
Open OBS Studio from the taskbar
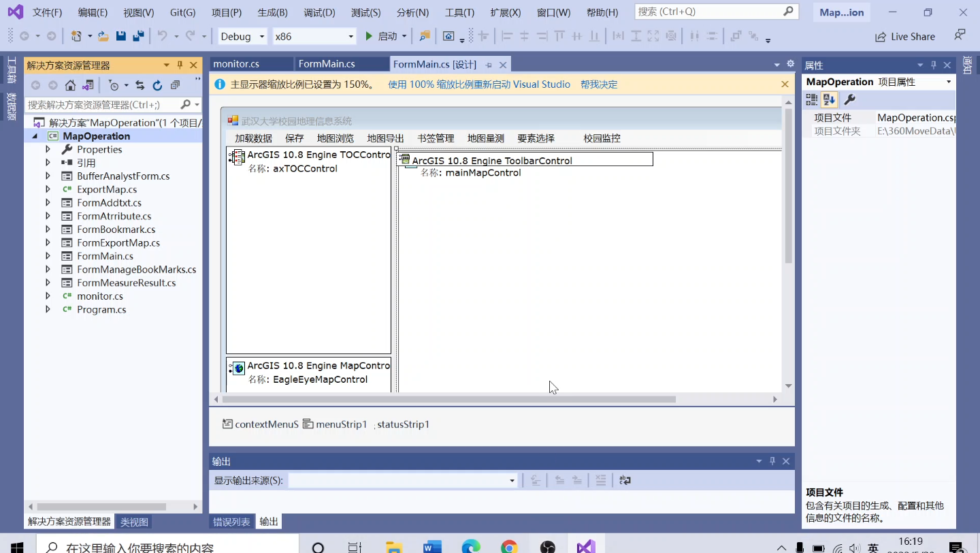point(547,547)
